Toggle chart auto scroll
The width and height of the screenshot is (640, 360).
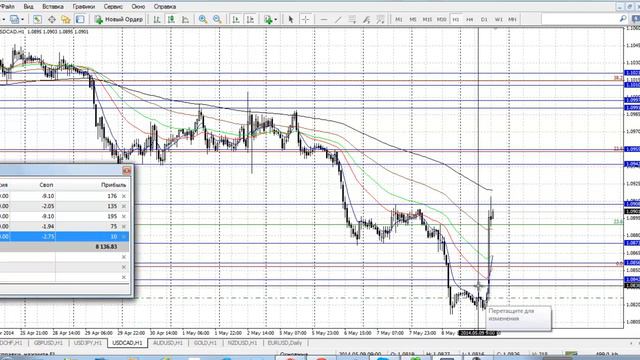tap(236, 19)
